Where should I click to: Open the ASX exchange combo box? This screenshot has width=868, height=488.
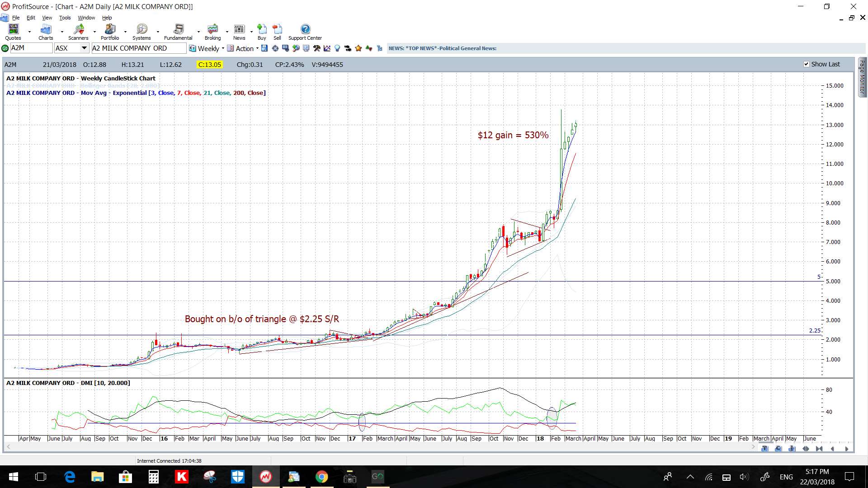pos(71,48)
